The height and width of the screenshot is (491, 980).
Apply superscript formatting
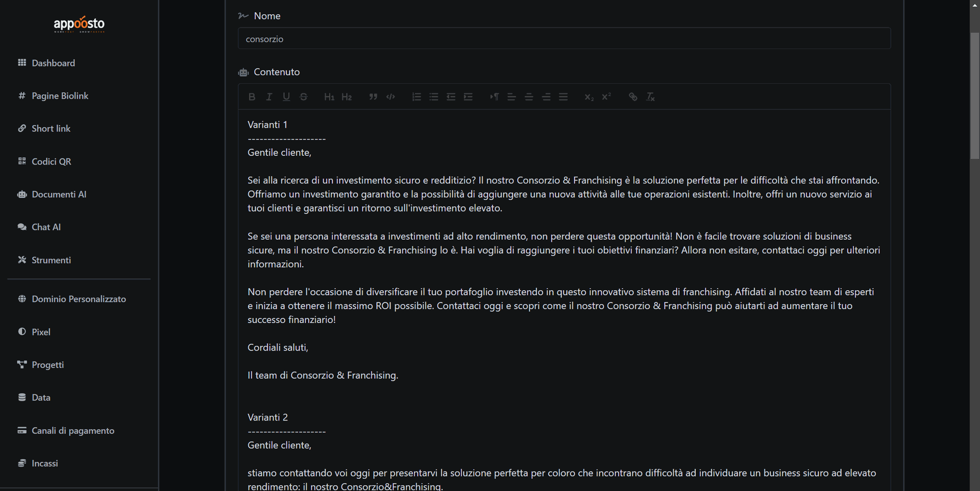(x=606, y=97)
